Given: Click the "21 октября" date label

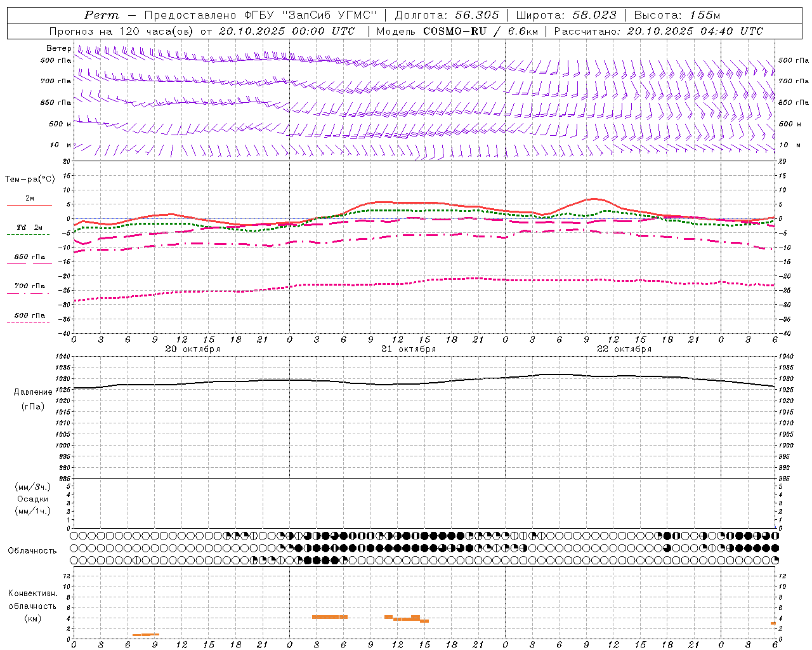Looking at the screenshot, I should [x=409, y=349].
